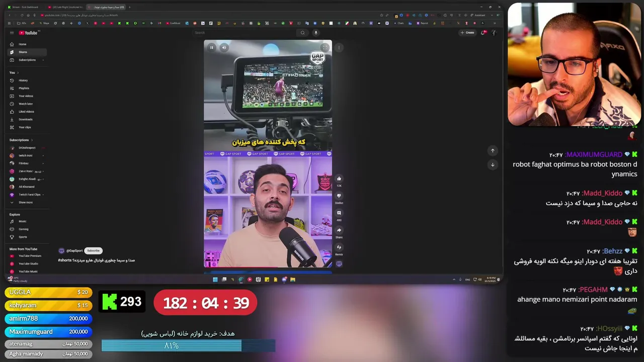Open YouTube Music link
The image size is (644, 362).
tap(27, 271)
